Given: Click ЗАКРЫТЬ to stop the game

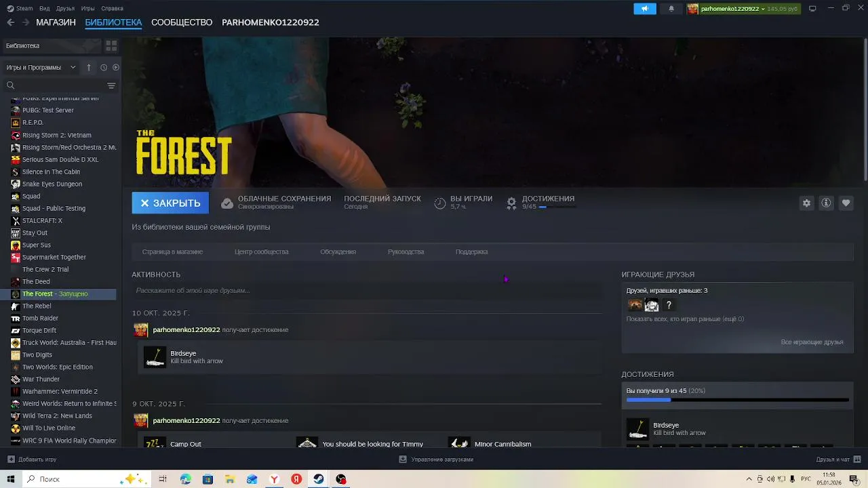Looking at the screenshot, I should point(170,203).
